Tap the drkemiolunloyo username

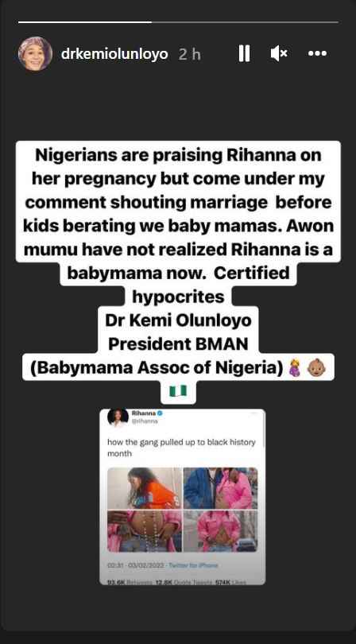coord(114,54)
